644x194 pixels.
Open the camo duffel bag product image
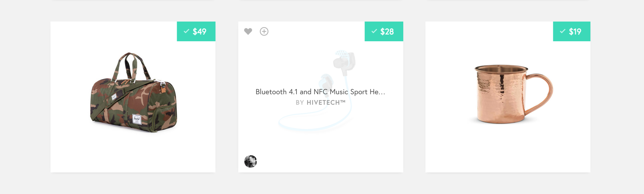(x=134, y=92)
